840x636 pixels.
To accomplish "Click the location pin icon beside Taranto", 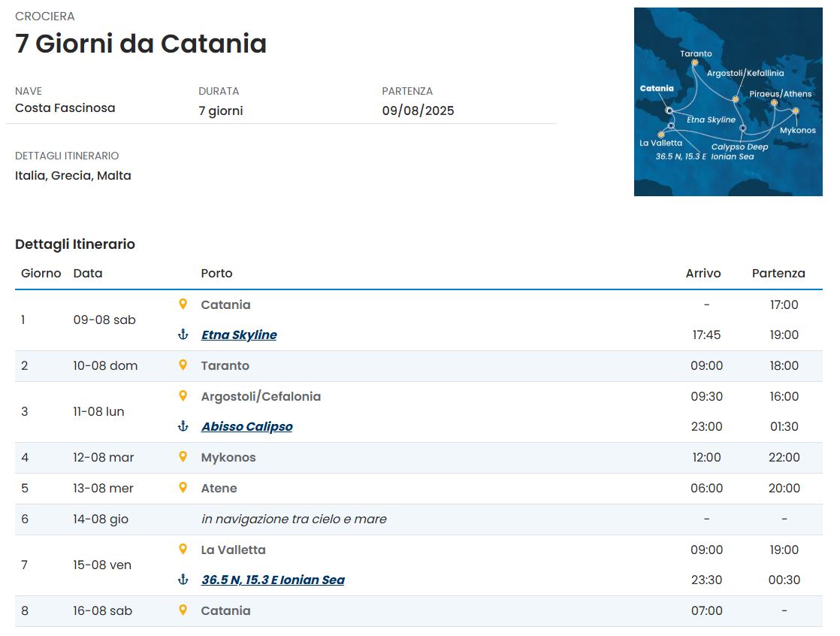I will click(x=183, y=365).
